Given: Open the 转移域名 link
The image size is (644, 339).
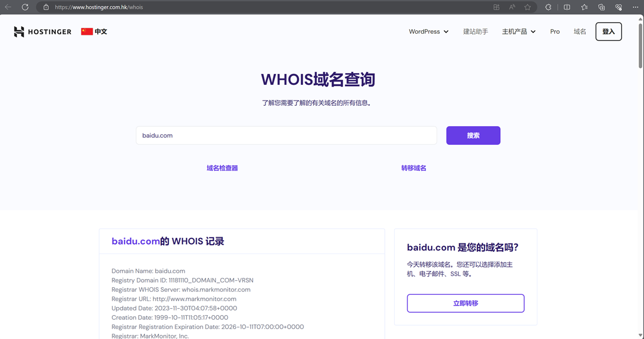Looking at the screenshot, I should pos(413,168).
